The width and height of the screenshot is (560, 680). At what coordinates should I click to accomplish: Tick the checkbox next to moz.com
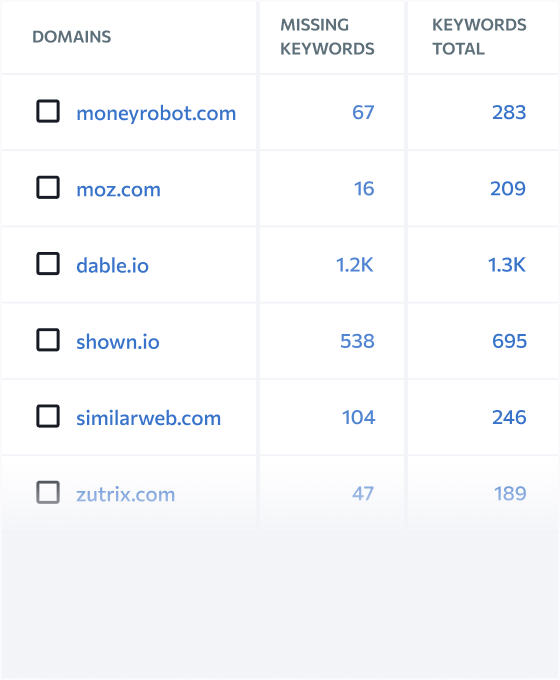(48, 187)
